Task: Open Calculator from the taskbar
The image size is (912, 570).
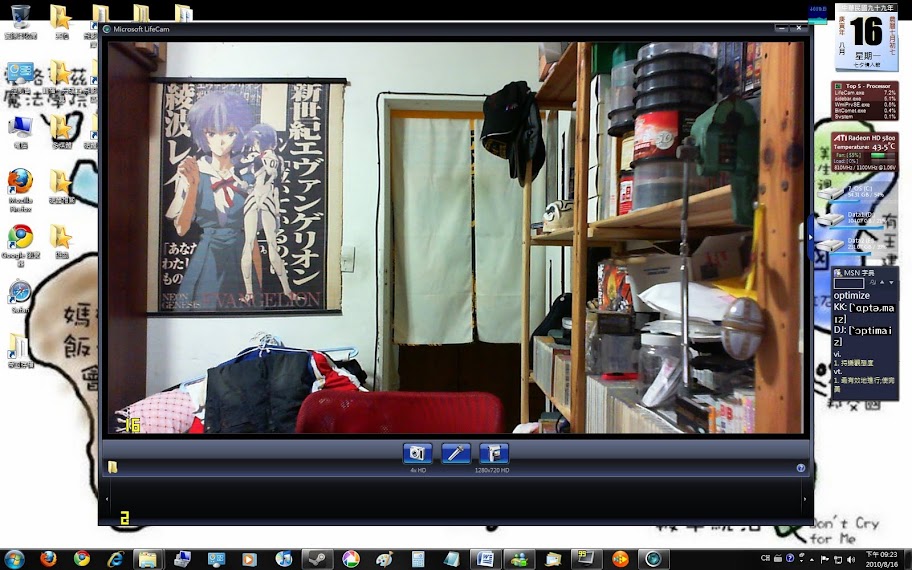Action: pyautogui.click(x=418, y=559)
